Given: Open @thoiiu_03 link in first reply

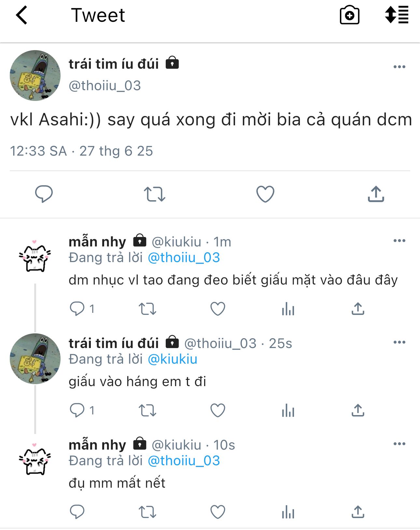Looking at the screenshot, I should pyautogui.click(x=184, y=258).
